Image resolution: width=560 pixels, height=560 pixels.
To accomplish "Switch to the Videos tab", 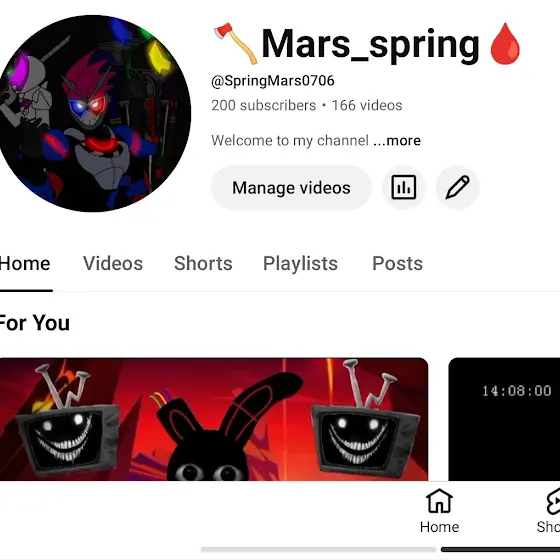I will point(113,264).
